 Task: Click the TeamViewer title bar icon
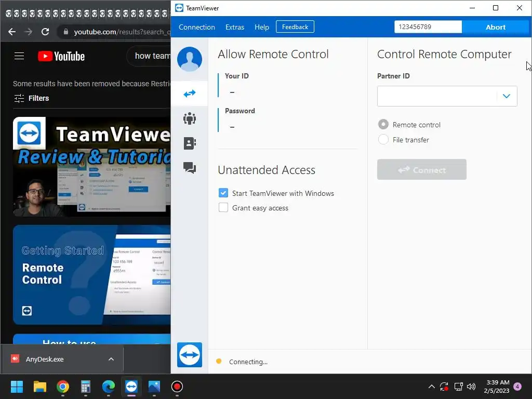[179, 8]
